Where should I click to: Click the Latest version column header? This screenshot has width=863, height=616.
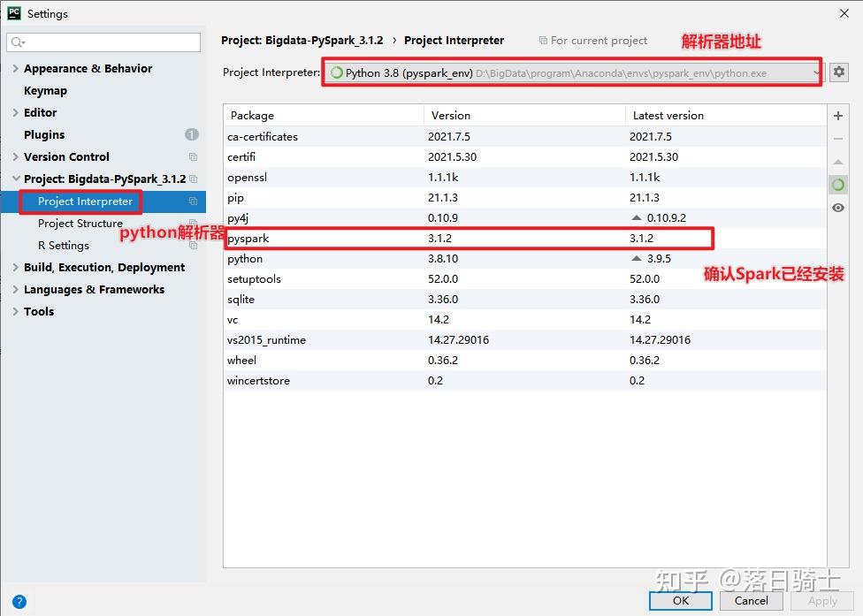tap(668, 116)
